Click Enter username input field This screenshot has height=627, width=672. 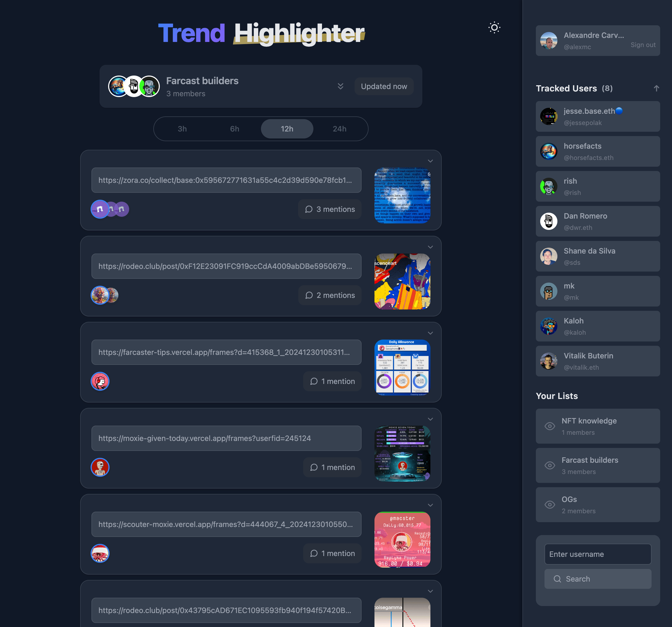598,554
